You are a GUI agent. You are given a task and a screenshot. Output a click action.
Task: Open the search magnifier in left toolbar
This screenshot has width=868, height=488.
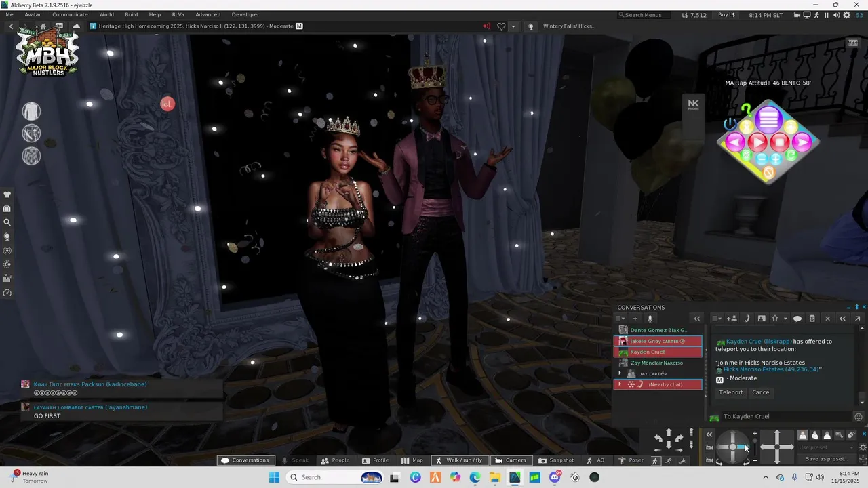7,222
